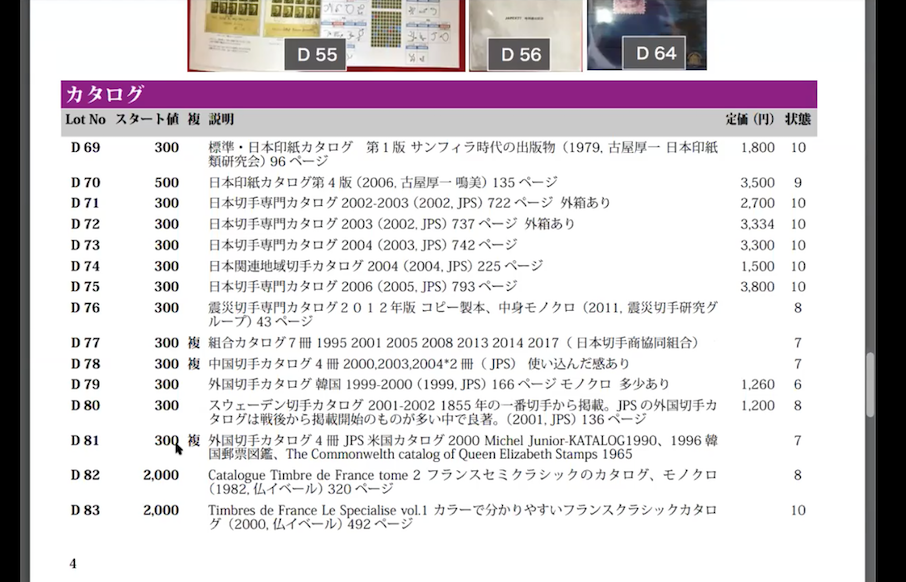Select lot number D 70
Image resolution: width=906 pixels, height=582 pixels.
(85, 182)
